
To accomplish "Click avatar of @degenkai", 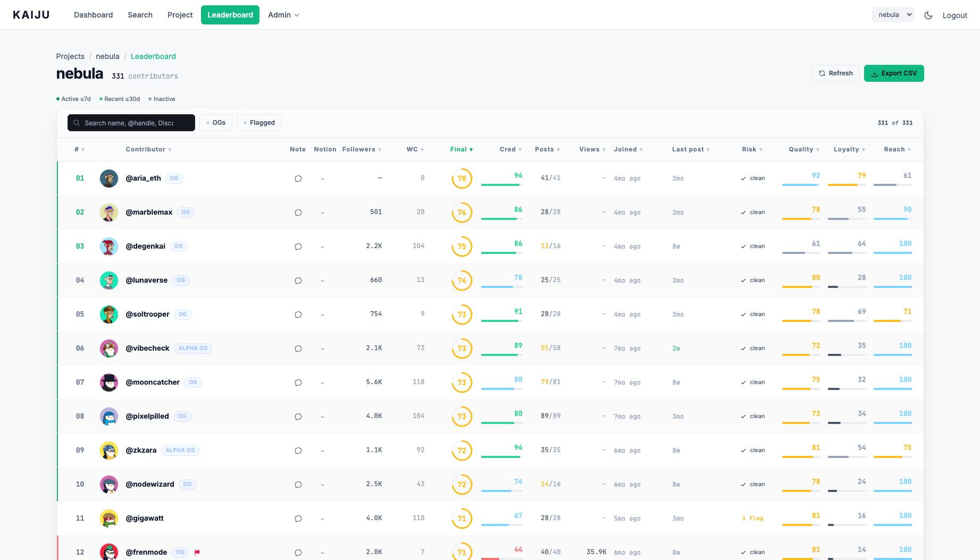I will tap(109, 247).
